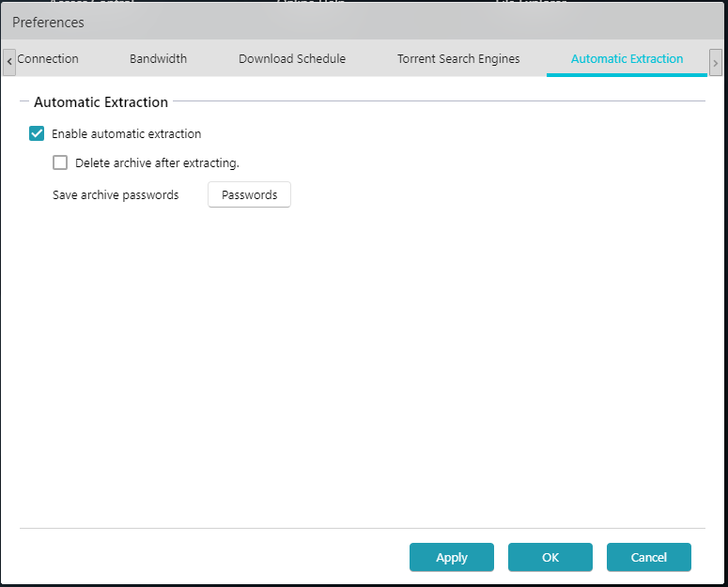This screenshot has height=587, width=728.
Task: Uncheck the Enable automatic extraction checkbox
Action: click(38, 133)
